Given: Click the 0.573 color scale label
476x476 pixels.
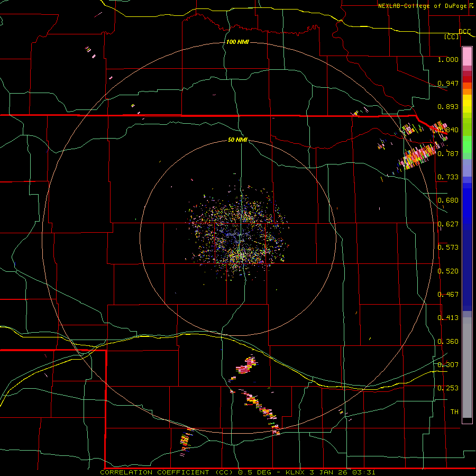Looking at the screenshot, I should pyautogui.click(x=448, y=247).
